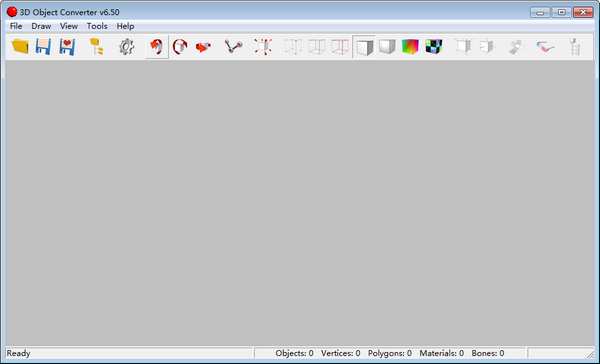The height and width of the screenshot is (364, 600).
Task: Open the View menu
Action: [69, 26]
